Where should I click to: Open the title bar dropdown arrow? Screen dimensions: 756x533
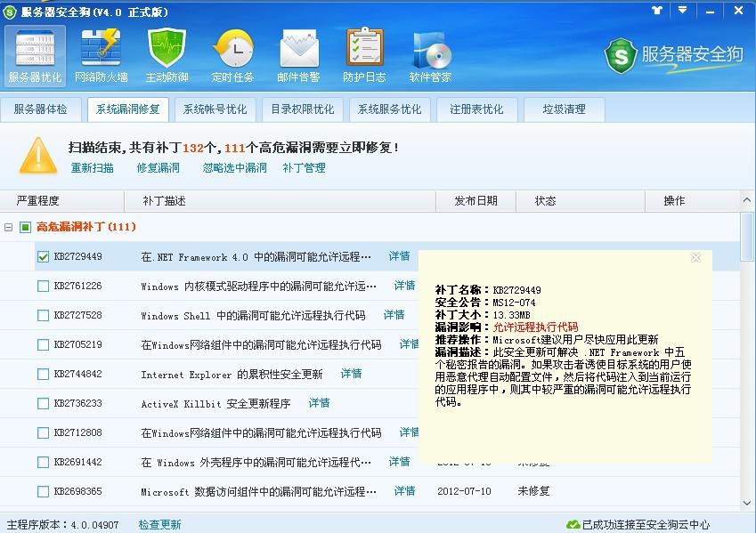(683, 12)
